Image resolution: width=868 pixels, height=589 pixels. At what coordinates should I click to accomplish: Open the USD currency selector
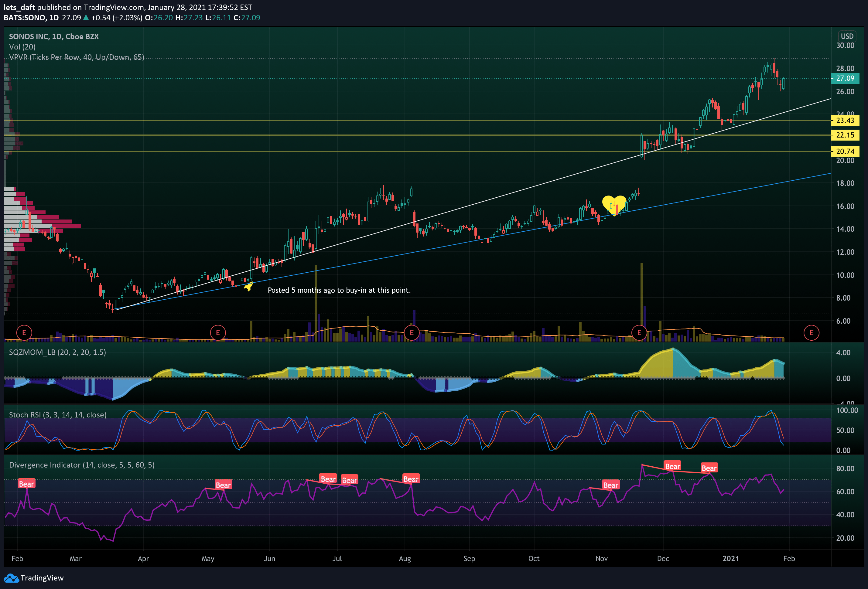click(847, 36)
